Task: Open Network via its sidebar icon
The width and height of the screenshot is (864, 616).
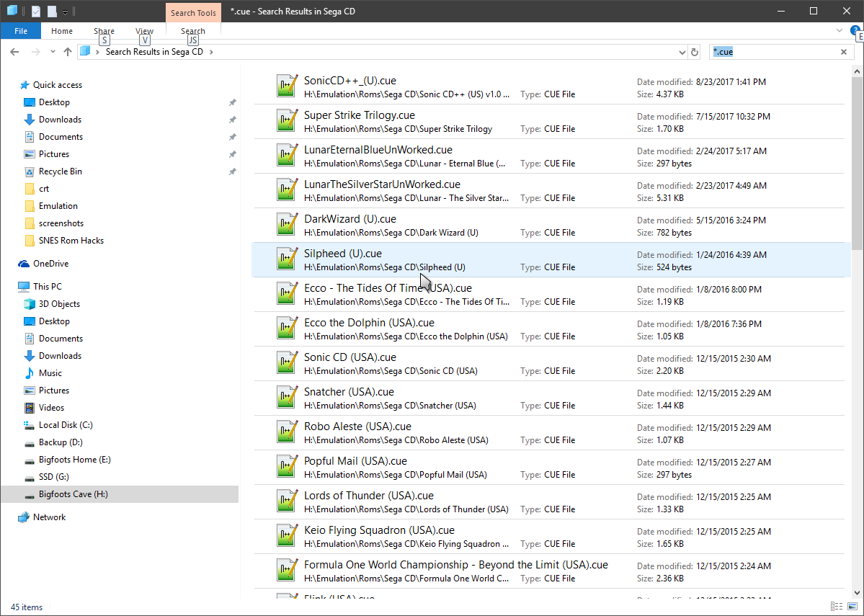Action: [x=24, y=517]
